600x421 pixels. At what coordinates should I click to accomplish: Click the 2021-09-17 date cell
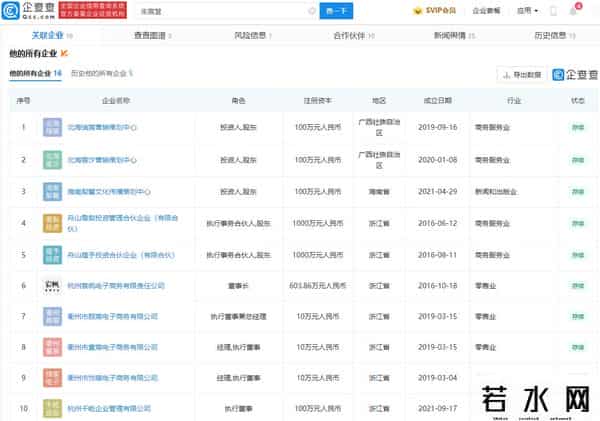[438, 408]
